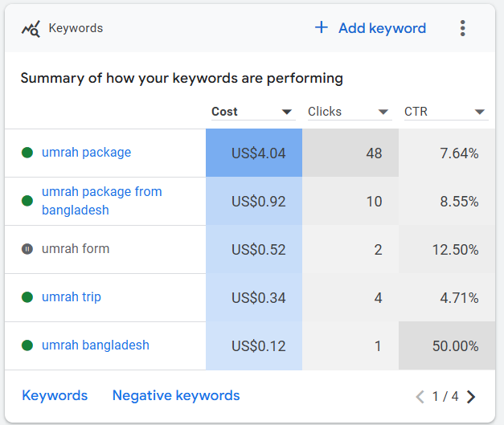Click status dot for umrah bangladesh
504x425 pixels.
pos(27,345)
